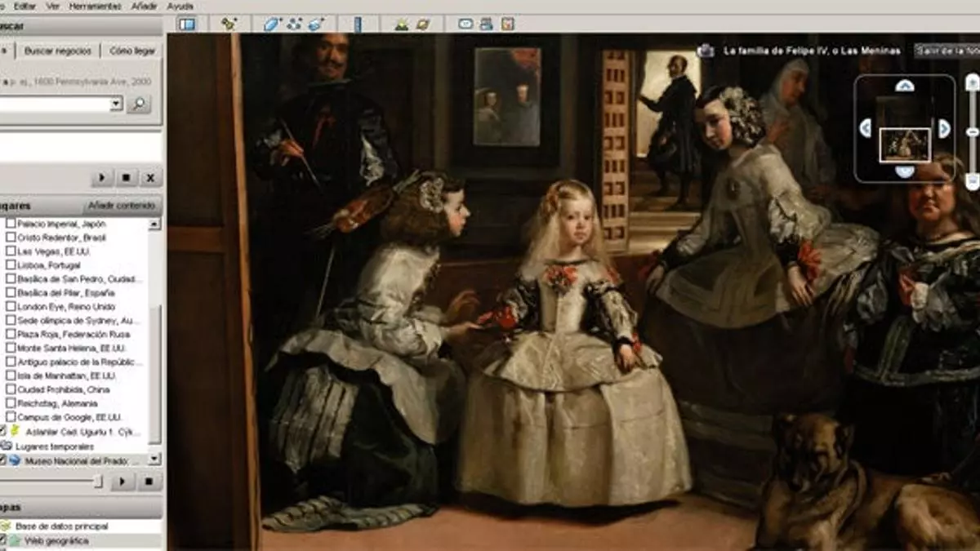The image size is (980, 551).
Task: Select the add polygon tool icon
Action: [x=273, y=24]
